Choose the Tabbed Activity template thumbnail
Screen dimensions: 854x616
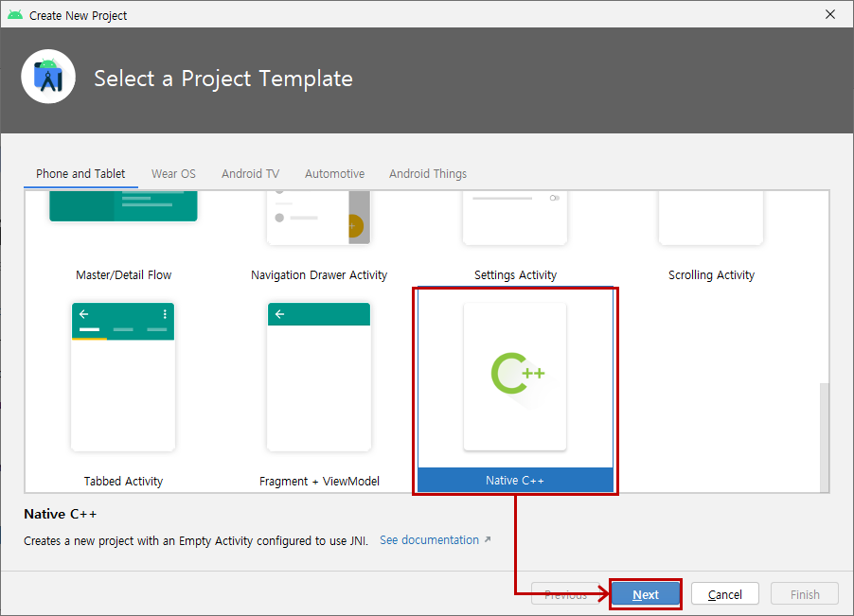click(x=123, y=377)
